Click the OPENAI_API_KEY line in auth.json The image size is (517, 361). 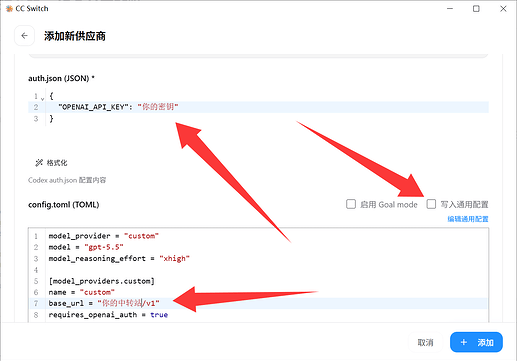point(258,107)
